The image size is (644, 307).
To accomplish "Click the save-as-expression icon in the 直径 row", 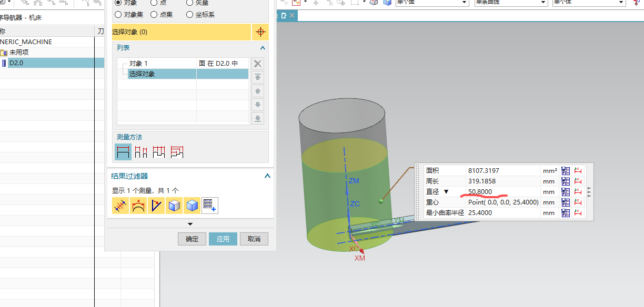I will (x=566, y=191).
